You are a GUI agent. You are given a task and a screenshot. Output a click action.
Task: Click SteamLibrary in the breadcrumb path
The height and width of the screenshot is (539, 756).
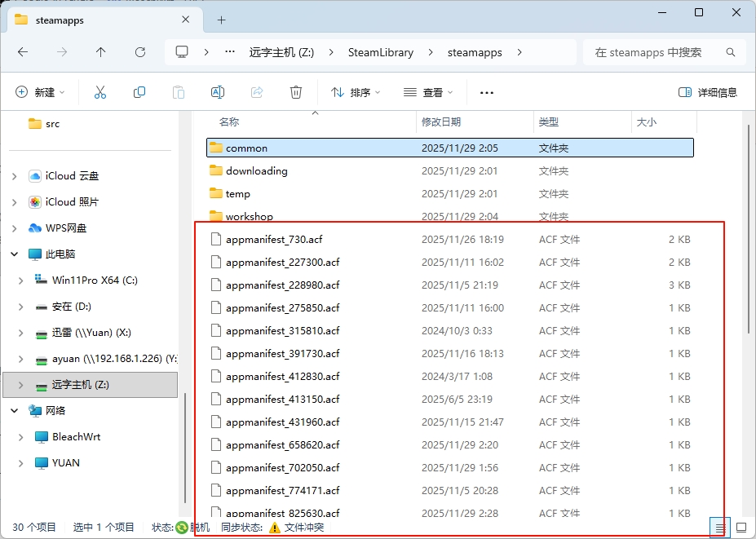(381, 52)
